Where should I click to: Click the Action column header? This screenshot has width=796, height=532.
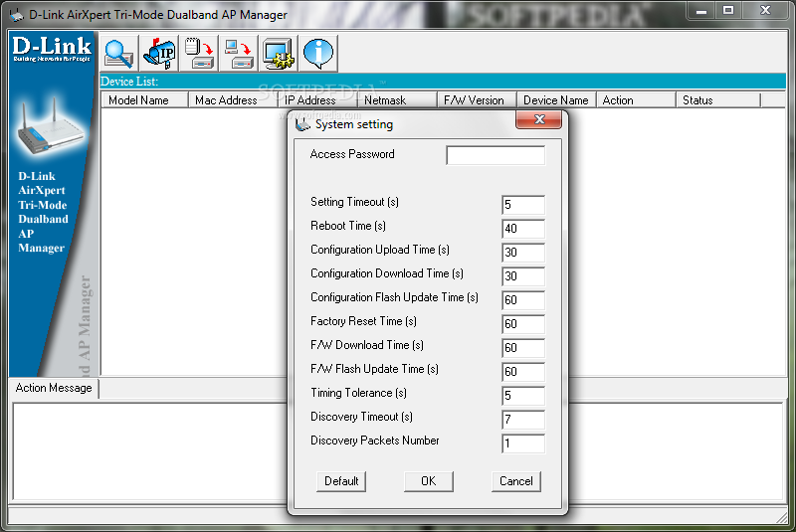tap(636, 100)
